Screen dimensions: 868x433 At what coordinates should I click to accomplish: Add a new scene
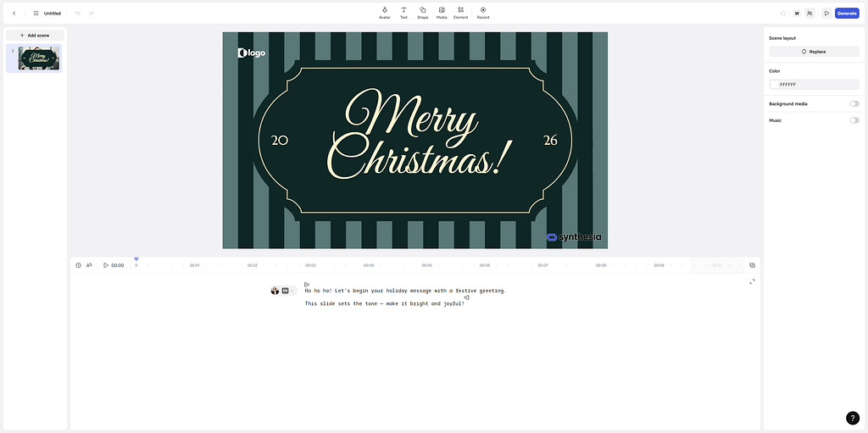pos(35,36)
